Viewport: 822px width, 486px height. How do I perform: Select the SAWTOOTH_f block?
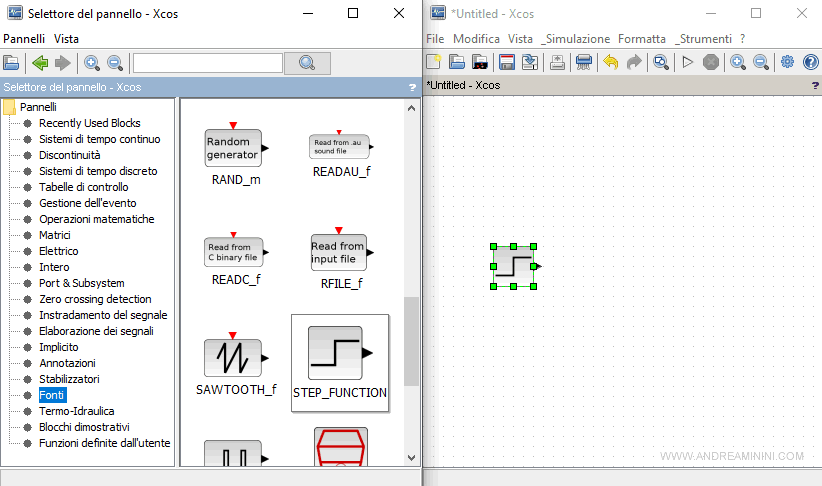pos(236,364)
